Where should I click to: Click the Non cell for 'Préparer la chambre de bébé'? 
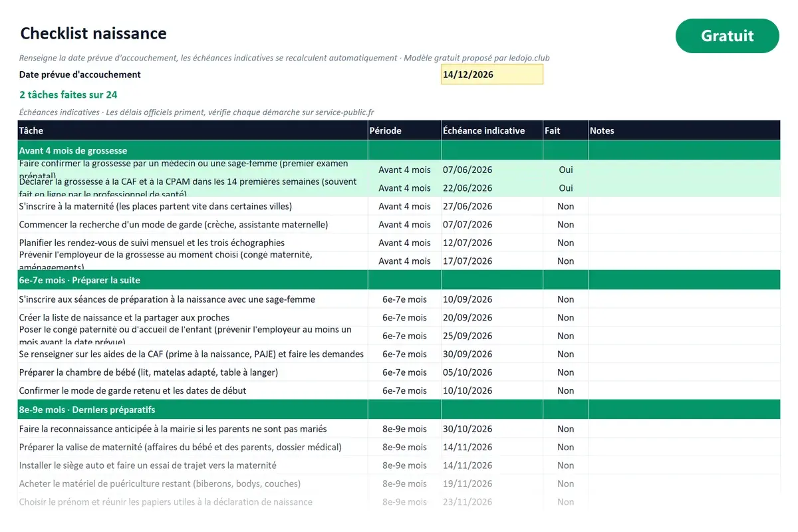[565, 372]
